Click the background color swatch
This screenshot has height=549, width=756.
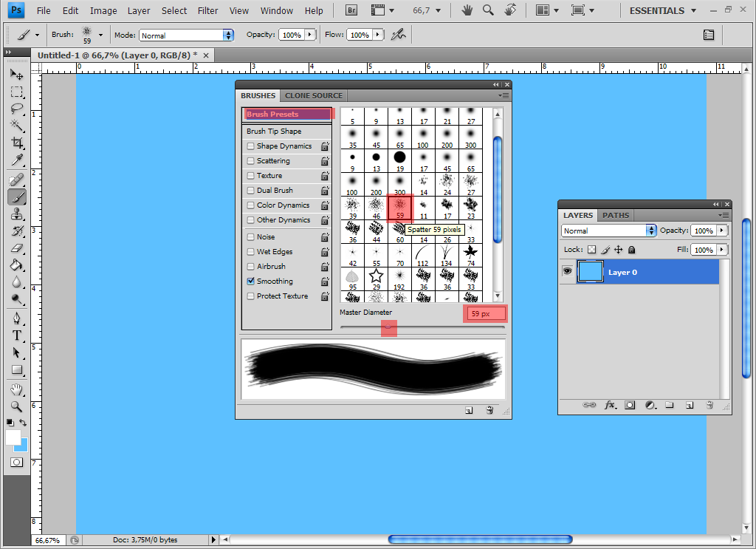point(23,447)
